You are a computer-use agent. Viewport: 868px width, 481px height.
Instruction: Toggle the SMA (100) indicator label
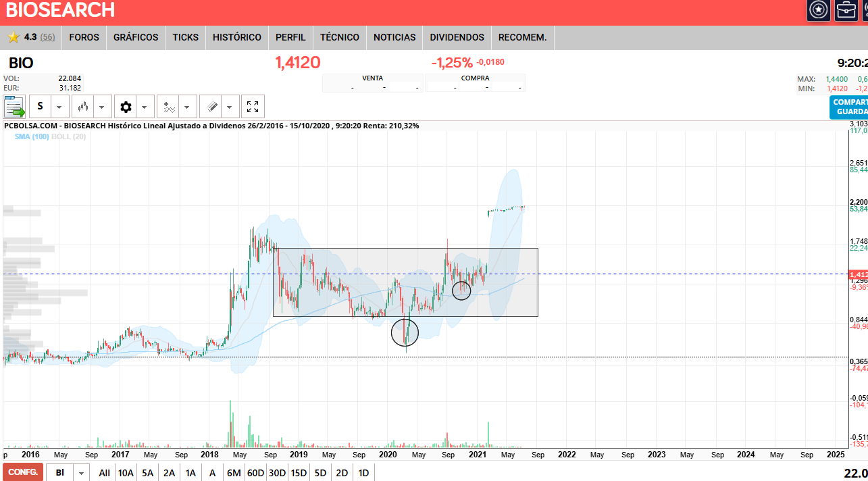click(32, 136)
